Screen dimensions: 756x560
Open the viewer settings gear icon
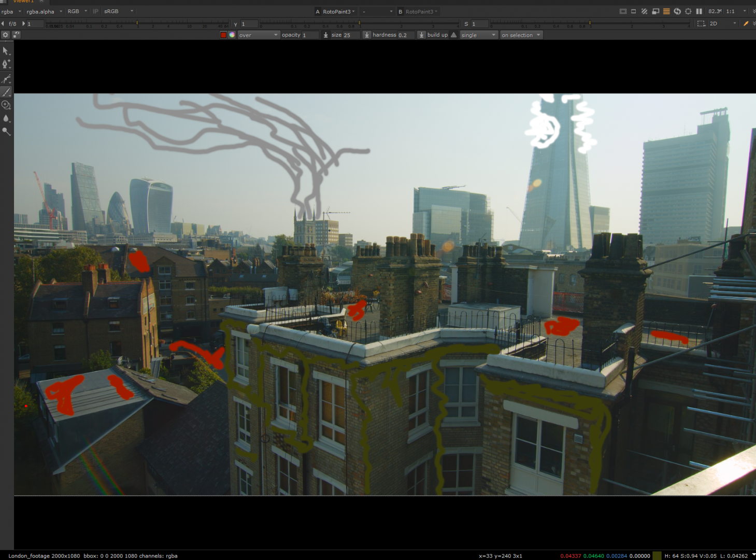point(5,35)
